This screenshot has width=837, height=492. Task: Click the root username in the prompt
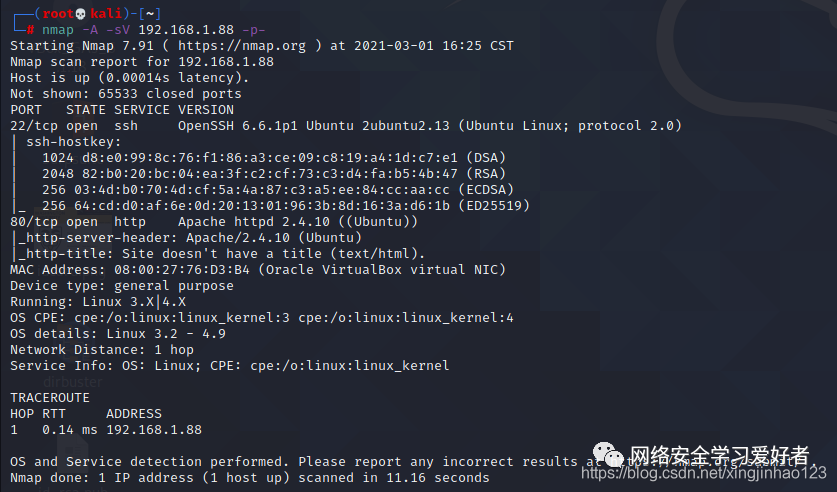pos(58,14)
